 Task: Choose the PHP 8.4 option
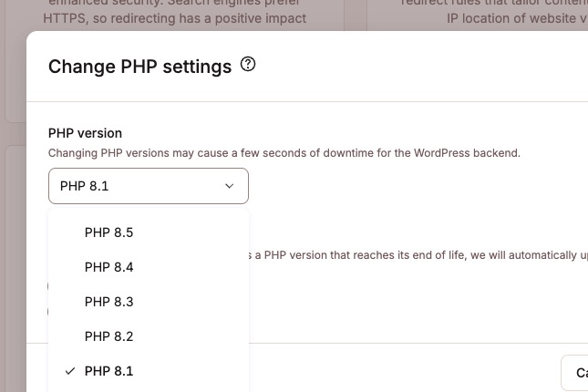point(109,267)
